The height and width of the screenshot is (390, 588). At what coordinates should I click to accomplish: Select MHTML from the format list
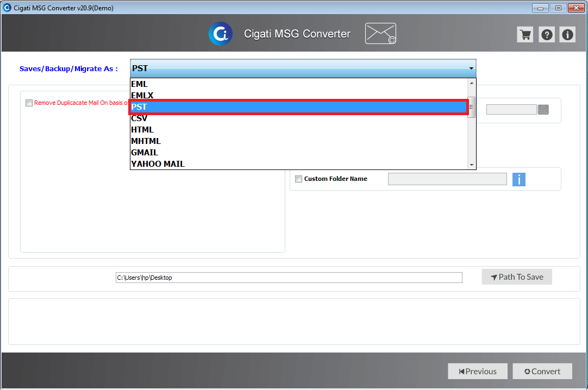(x=299, y=141)
